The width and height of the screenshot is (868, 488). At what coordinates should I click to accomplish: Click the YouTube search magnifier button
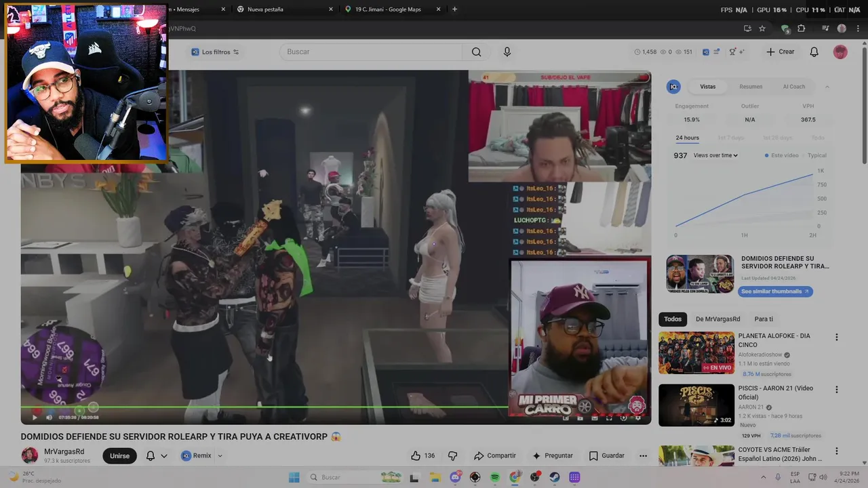coord(476,52)
